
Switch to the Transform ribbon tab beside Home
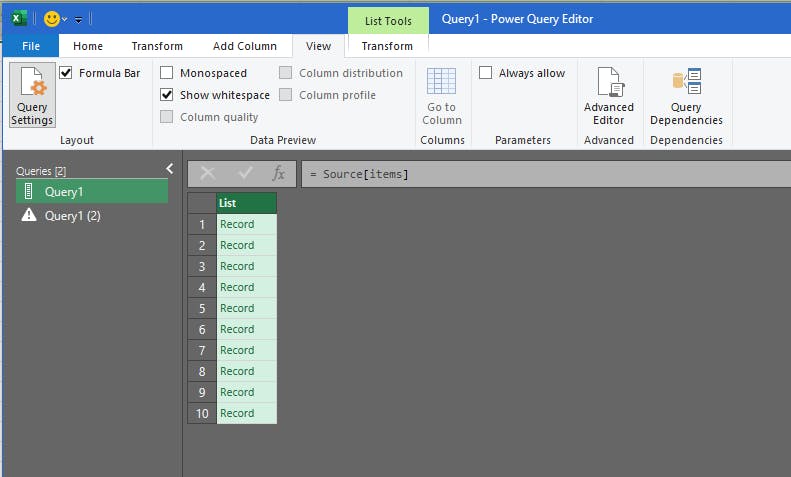coord(157,46)
